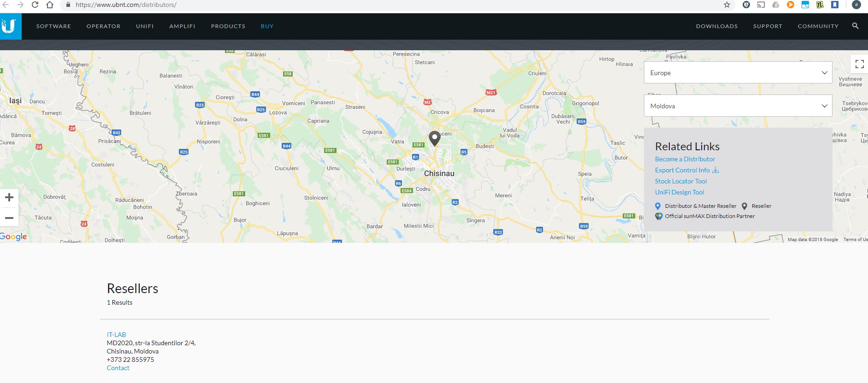Click the 'Official sunMAX Distribution Partner' legend entry
Viewport: 868px width, 383px height.
(705, 216)
